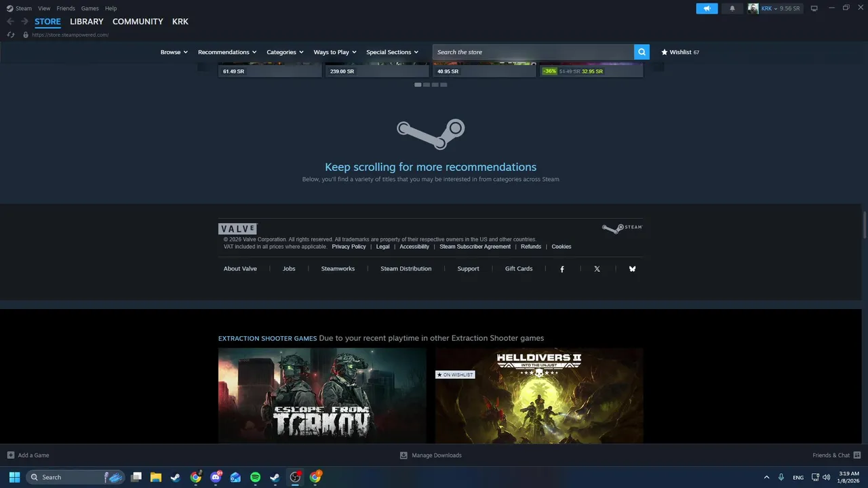Image resolution: width=868 pixels, height=488 pixels.
Task: Click the EXTRACTION SHOOTER GAMES heading link
Action: [x=267, y=338]
